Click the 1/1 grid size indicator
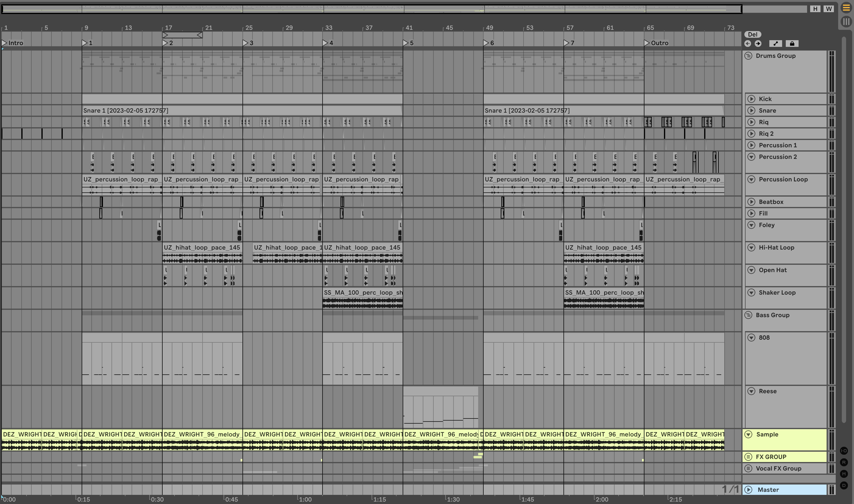Viewport: 854px width, 504px height. 730,489
